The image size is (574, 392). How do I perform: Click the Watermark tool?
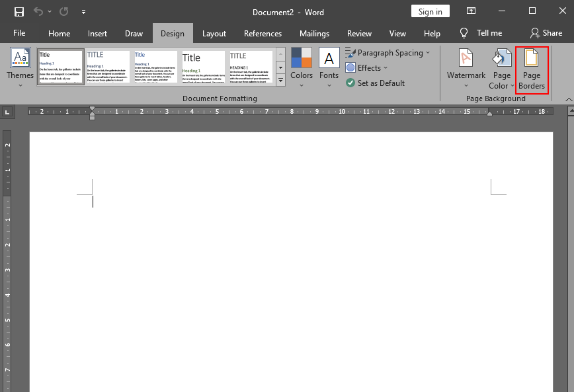pos(466,66)
